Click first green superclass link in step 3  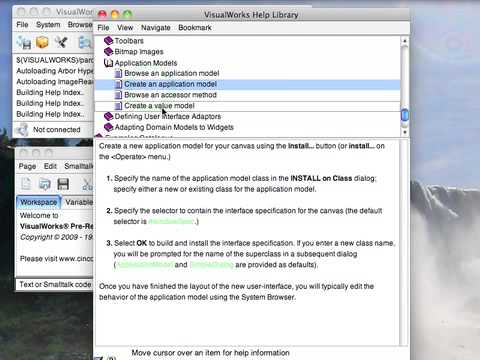[145, 265]
